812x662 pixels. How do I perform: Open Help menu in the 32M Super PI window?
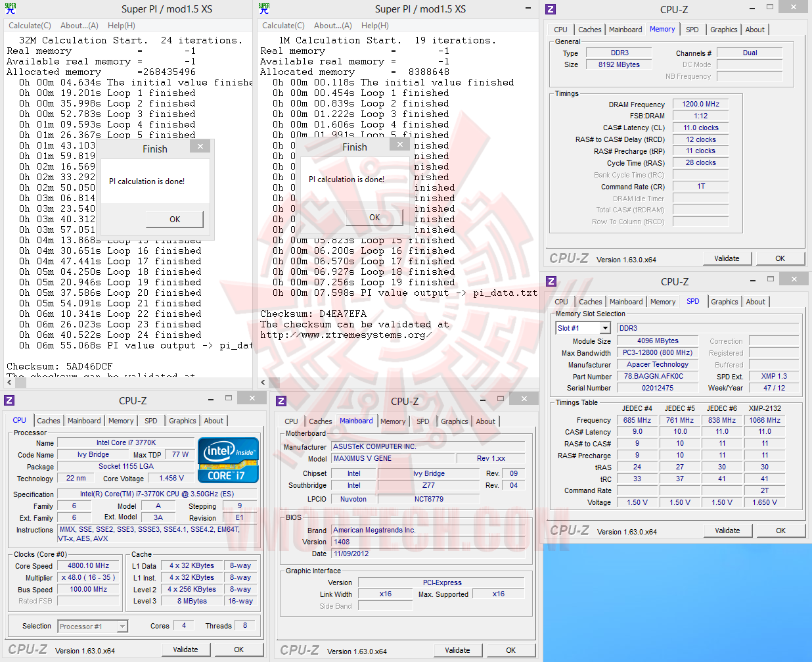(122, 26)
